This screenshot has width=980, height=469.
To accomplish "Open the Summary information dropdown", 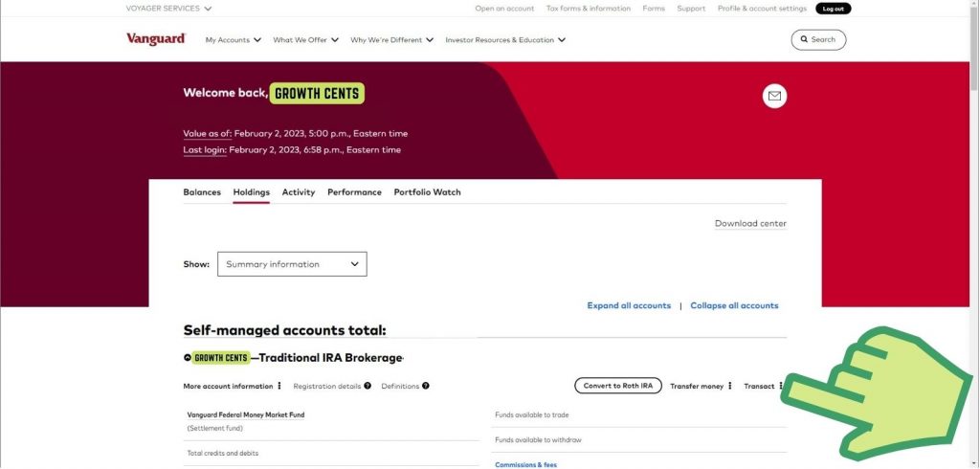I will point(292,264).
